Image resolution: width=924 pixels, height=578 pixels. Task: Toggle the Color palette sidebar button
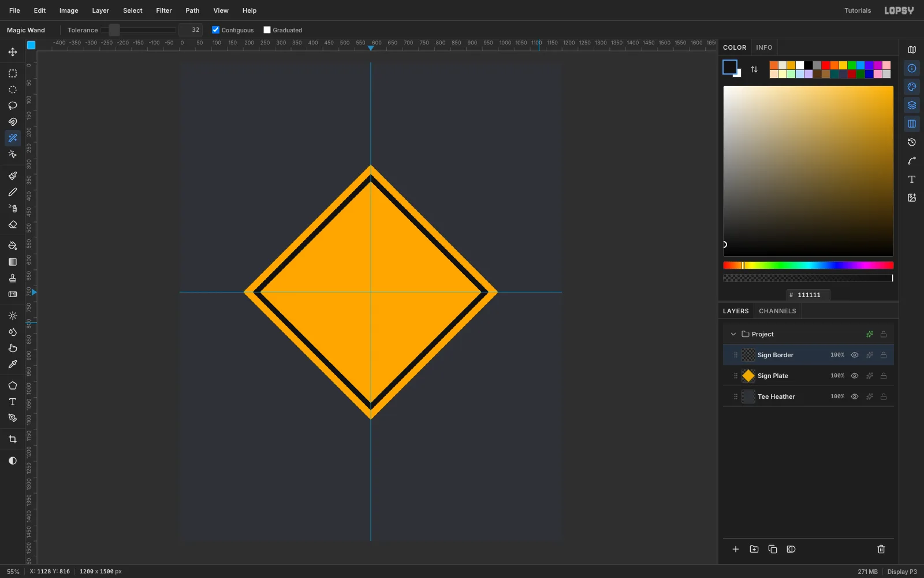click(912, 87)
